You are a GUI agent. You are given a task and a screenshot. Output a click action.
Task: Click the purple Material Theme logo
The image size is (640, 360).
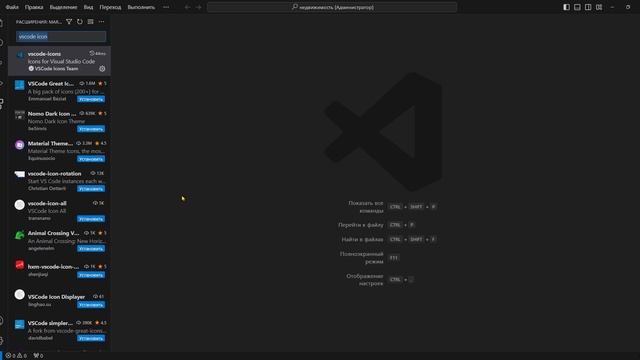click(x=20, y=145)
